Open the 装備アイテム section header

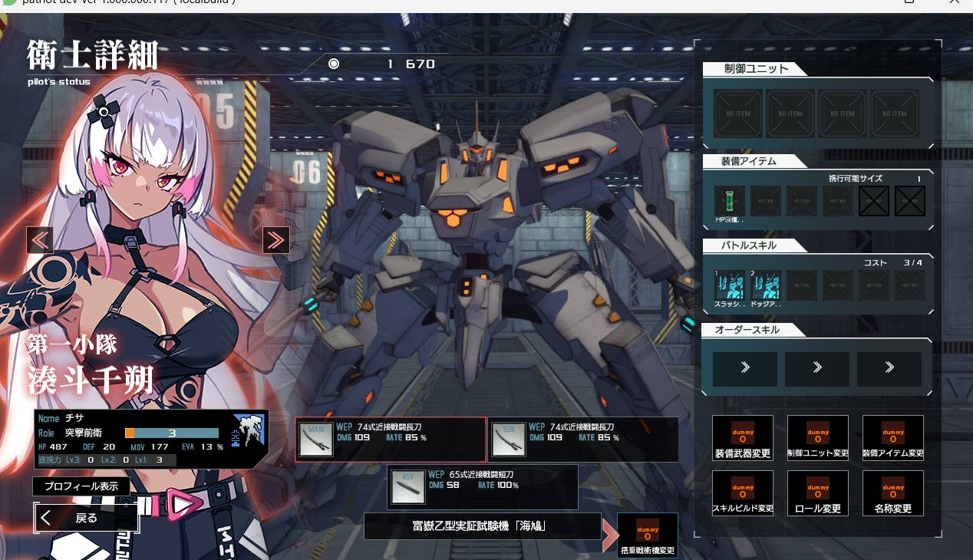[756, 161]
